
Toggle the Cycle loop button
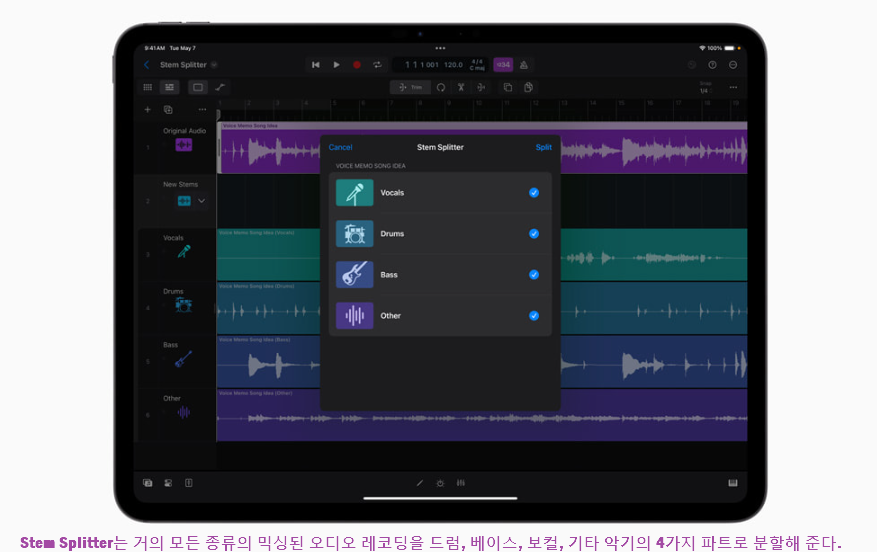pos(378,65)
